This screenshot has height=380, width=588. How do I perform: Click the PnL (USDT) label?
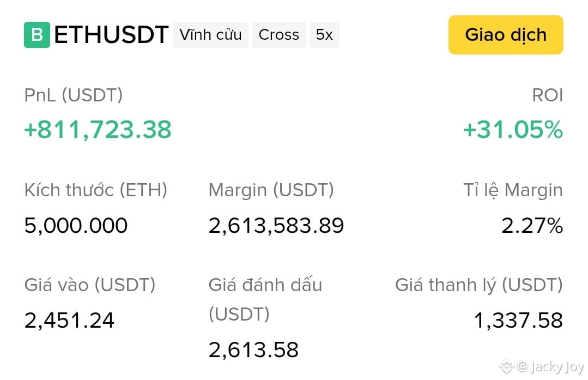(74, 95)
